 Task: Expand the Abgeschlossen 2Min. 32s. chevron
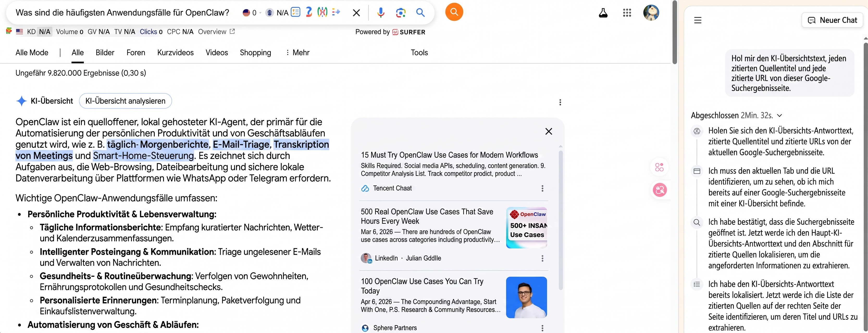pos(779,116)
